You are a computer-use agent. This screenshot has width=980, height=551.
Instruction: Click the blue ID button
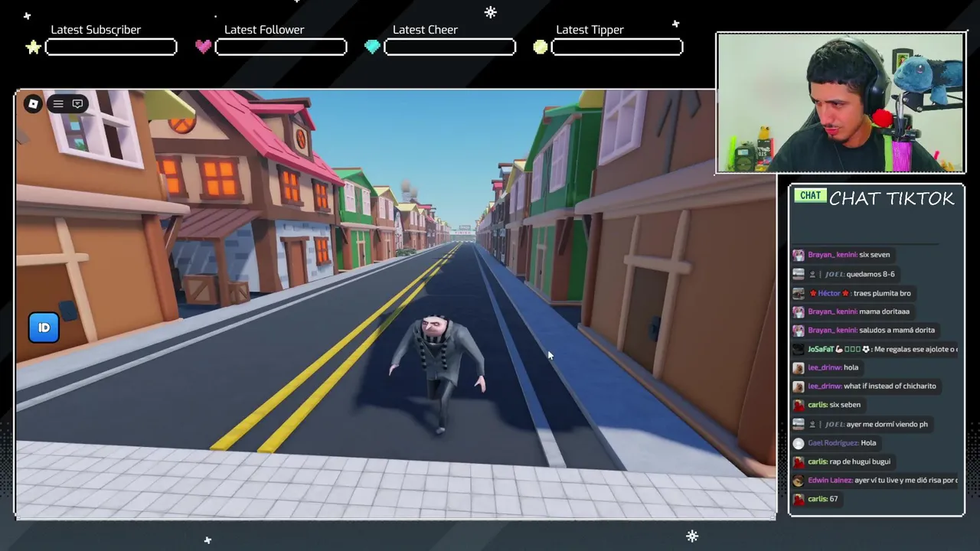pyautogui.click(x=44, y=328)
